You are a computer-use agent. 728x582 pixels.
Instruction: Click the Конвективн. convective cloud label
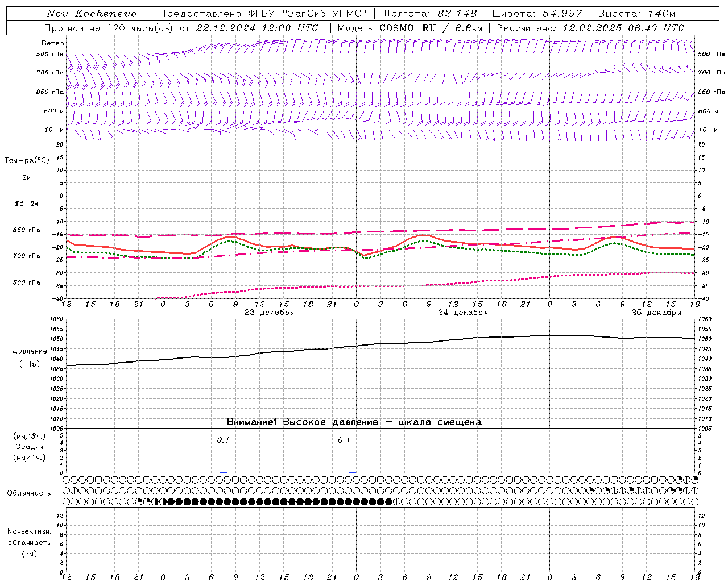tap(29, 531)
